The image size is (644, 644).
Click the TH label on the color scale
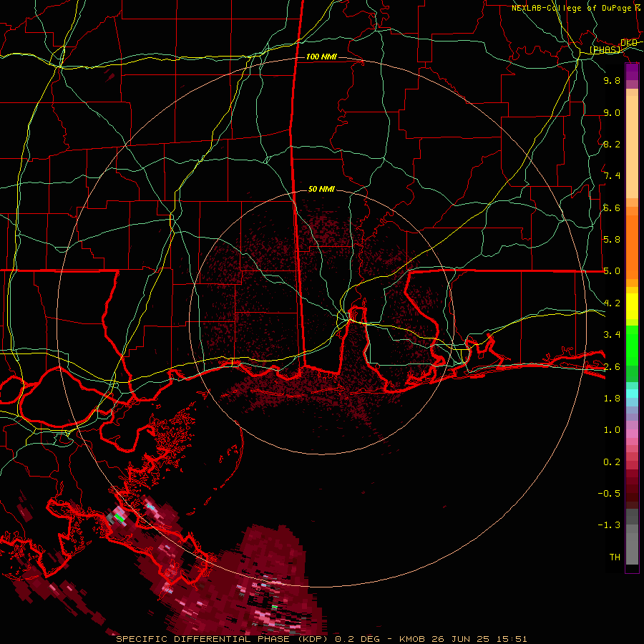click(x=615, y=557)
